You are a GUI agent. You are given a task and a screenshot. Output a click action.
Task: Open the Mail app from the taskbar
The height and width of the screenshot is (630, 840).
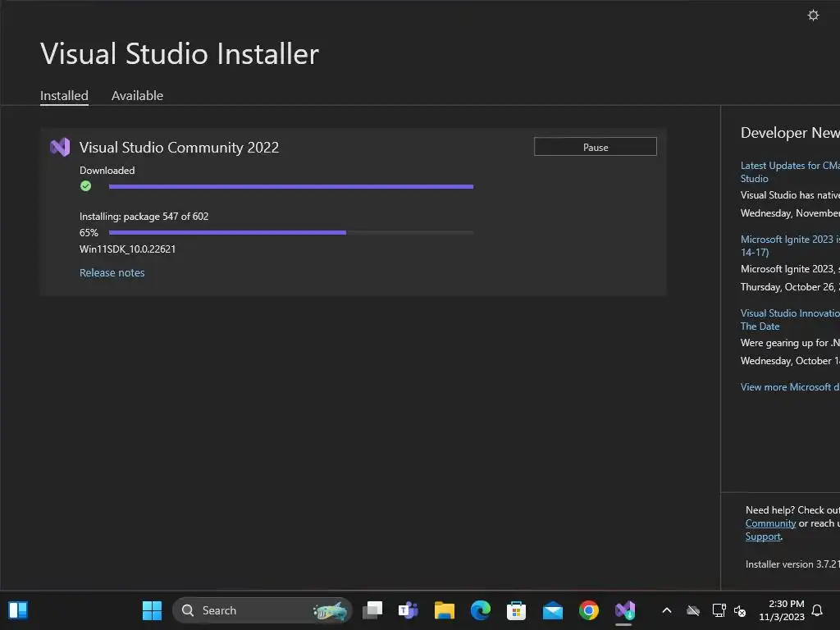[x=552, y=610]
